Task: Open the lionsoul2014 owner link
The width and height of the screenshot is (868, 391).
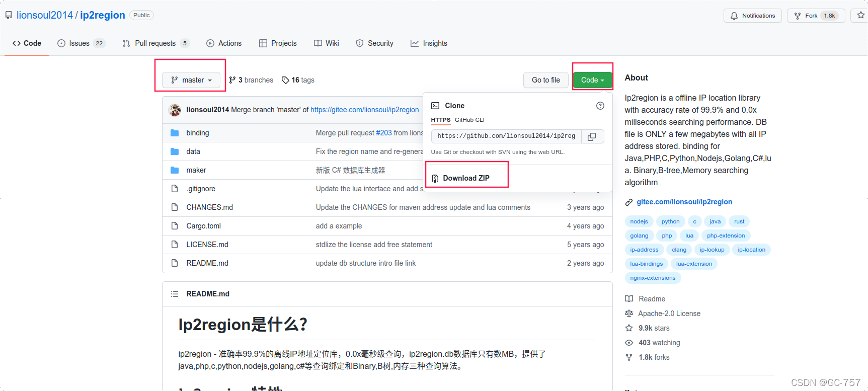Action: click(45, 15)
